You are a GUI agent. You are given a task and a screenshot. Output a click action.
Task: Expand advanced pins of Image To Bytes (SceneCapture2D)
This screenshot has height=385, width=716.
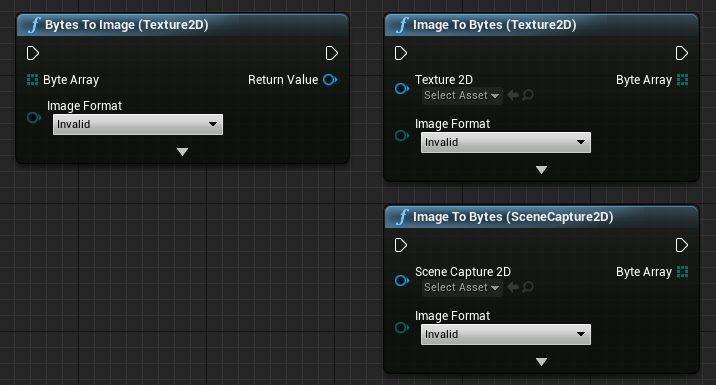coord(541,362)
